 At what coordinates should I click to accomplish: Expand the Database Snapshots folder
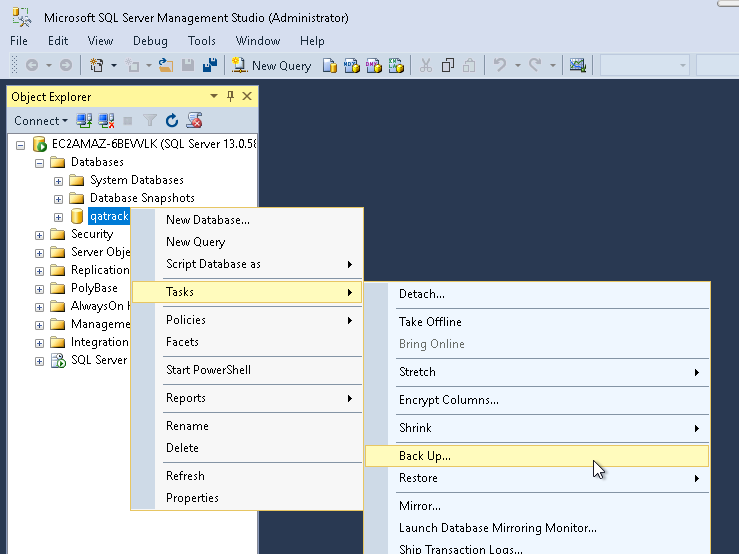58,199
